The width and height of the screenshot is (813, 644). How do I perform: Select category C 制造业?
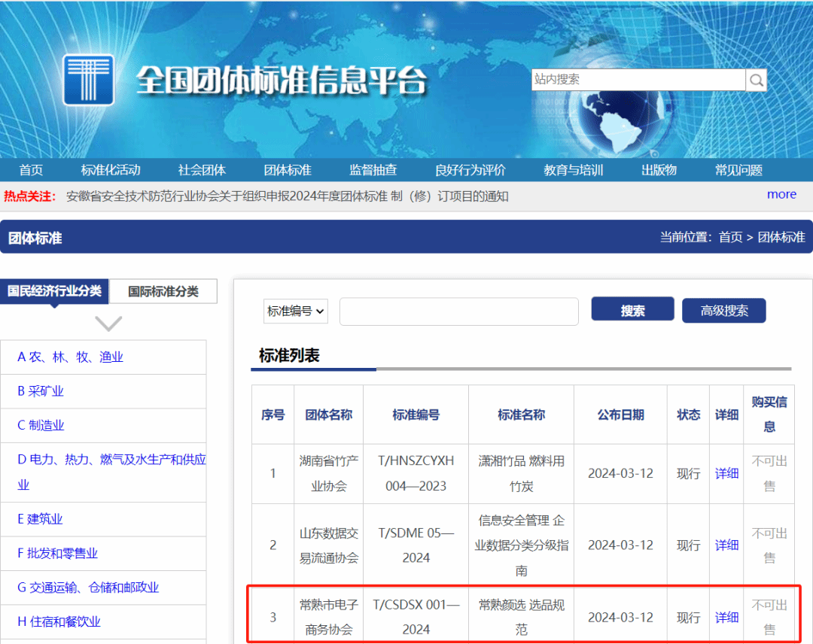pyautogui.click(x=41, y=425)
